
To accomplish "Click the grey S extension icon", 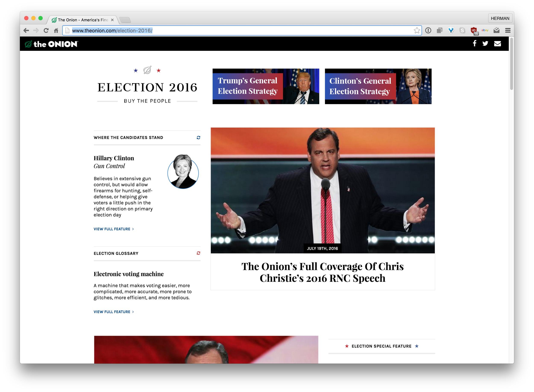I will (462, 30).
